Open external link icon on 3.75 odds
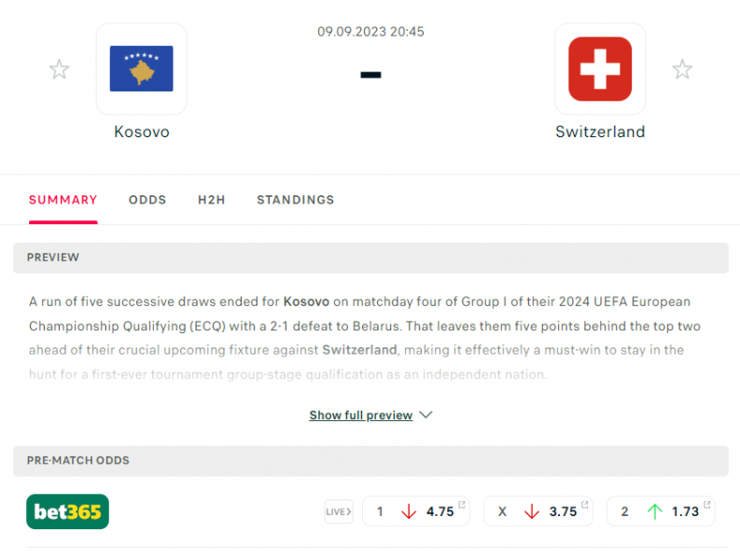The image size is (740, 560). pos(584,504)
